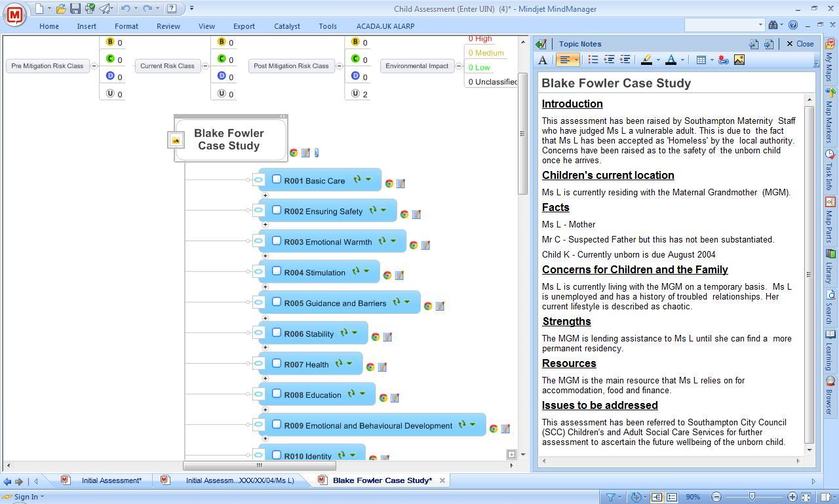Apply bulleted list in Topic Notes
The width and height of the screenshot is (839, 504).
point(593,60)
